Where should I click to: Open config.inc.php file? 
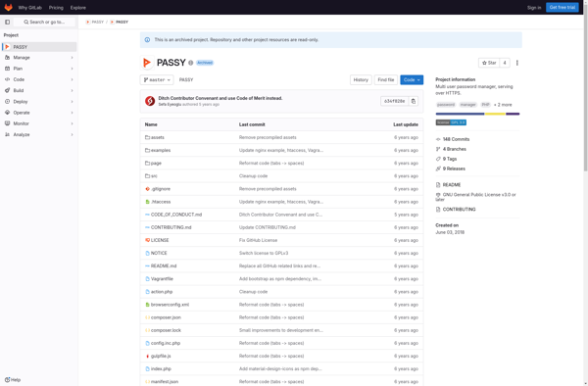[x=166, y=343]
